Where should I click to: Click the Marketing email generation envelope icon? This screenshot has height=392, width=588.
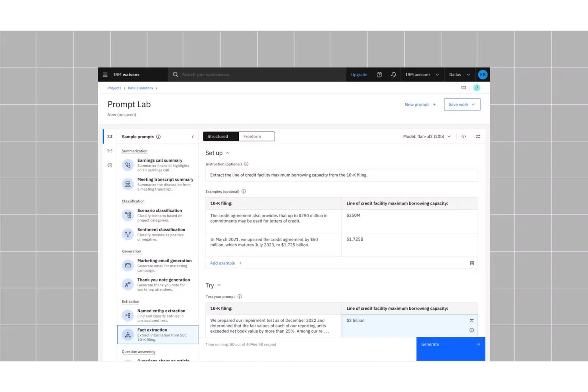(128, 265)
